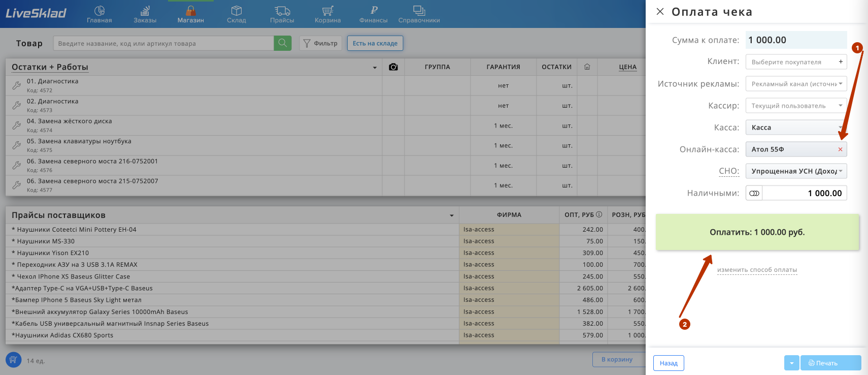
Task: Select the 05. Замена клавиатуры ноутбука row
Action: 325,145
